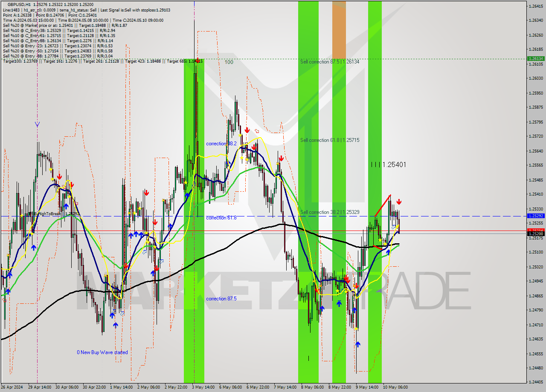Click the 'Sell %10 @ C_Entry88' line
Screen dimensions: 546x392
(x=58, y=40)
